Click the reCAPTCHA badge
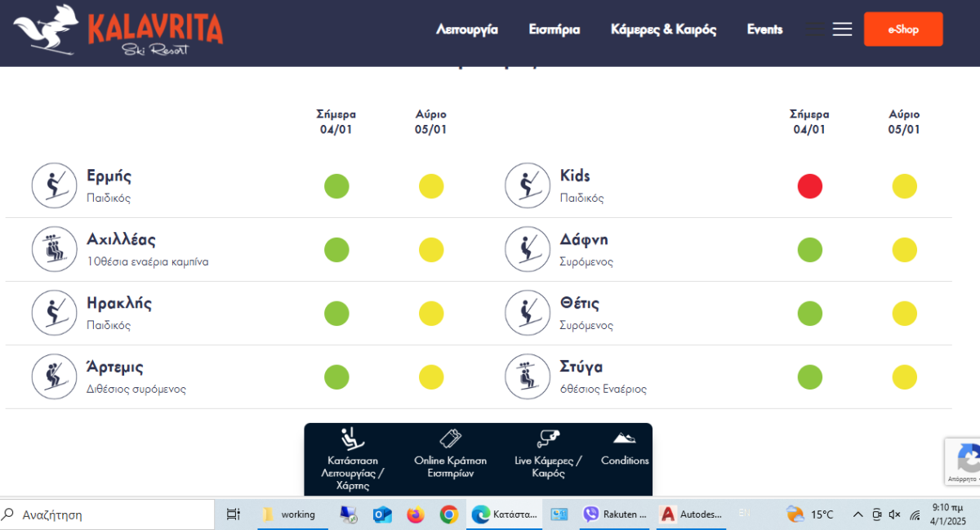The image size is (980, 530). tap(964, 461)
